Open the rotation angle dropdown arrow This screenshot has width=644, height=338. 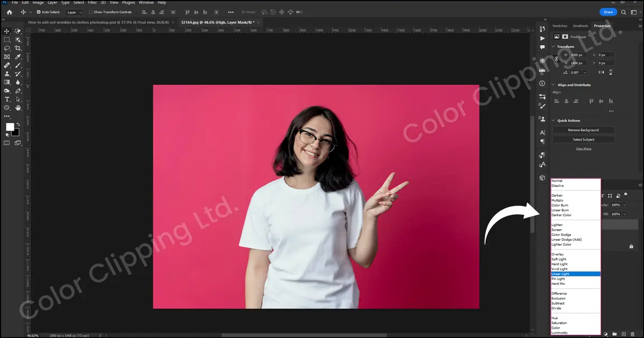coord(585,72)
